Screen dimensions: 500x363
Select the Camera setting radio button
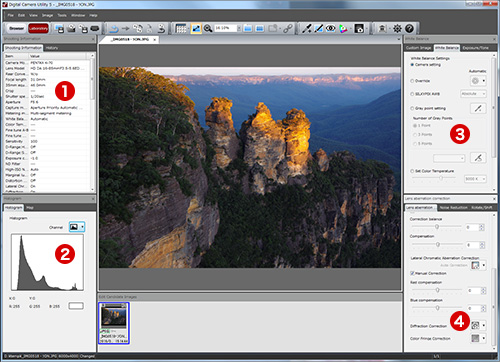tap(412, 65)
